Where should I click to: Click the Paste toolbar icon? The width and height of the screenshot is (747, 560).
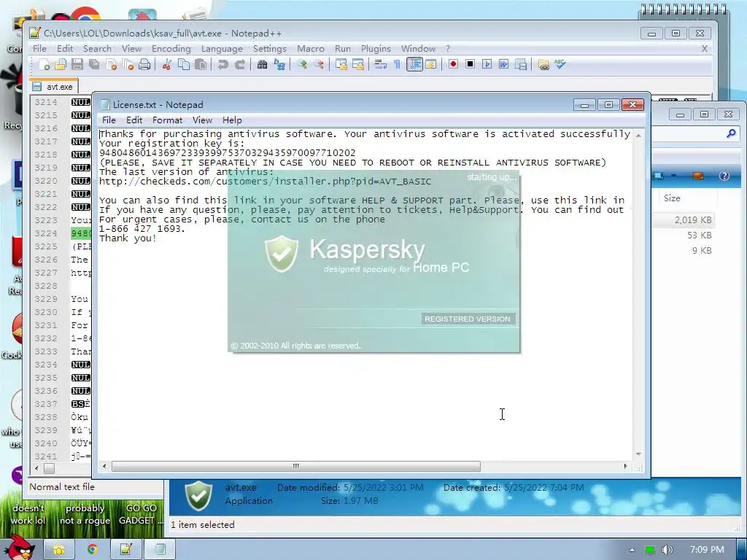click(201, 64)
